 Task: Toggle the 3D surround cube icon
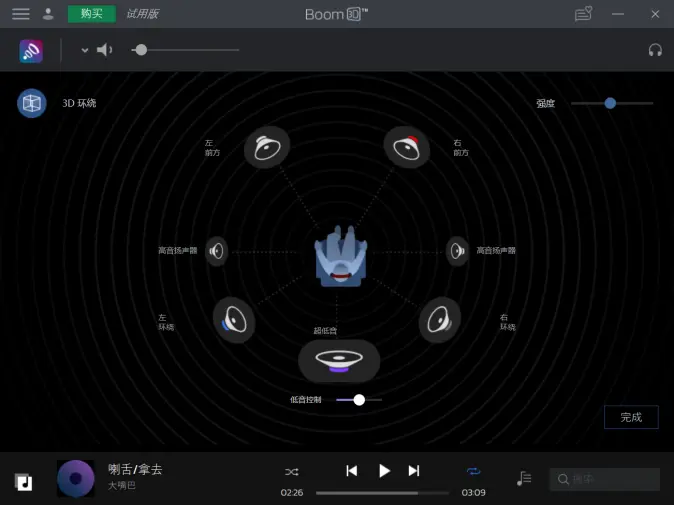pyautogui.click(x=32, y=103)
